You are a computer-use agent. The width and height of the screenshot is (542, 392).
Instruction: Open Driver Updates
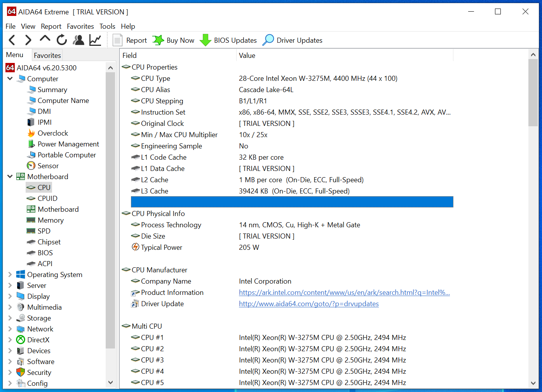tap(293, 40)
